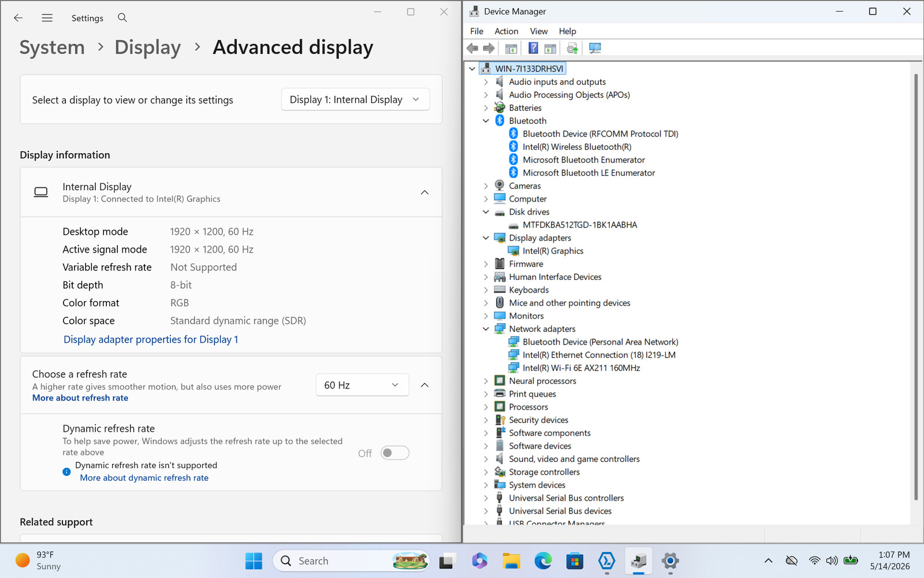
Task: Select Intel(R) Wireless Bluetooth(R) device
Action: point(577,147)
